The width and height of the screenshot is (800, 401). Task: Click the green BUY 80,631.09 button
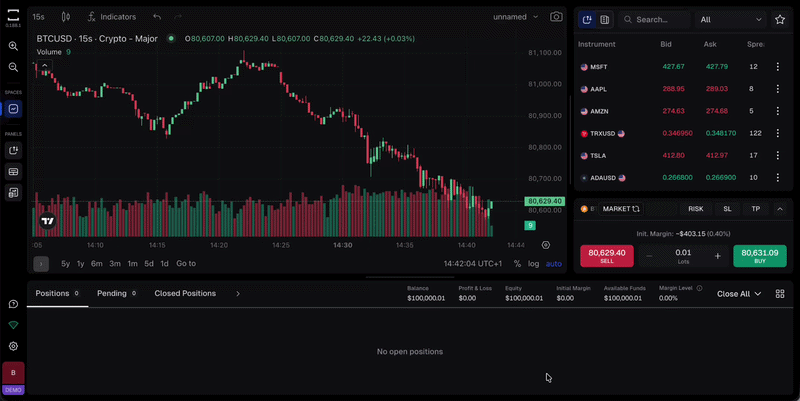(760, 256)
